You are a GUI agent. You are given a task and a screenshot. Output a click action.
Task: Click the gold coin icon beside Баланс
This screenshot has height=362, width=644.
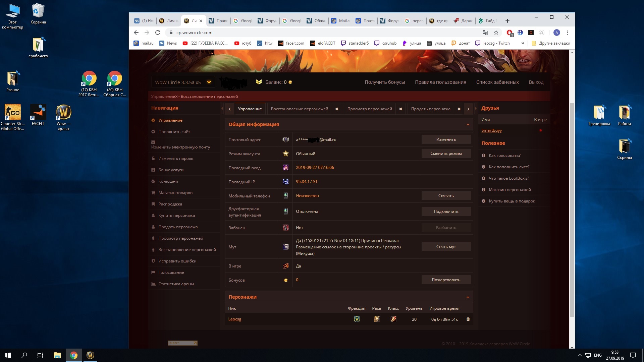tap(290, 82)
